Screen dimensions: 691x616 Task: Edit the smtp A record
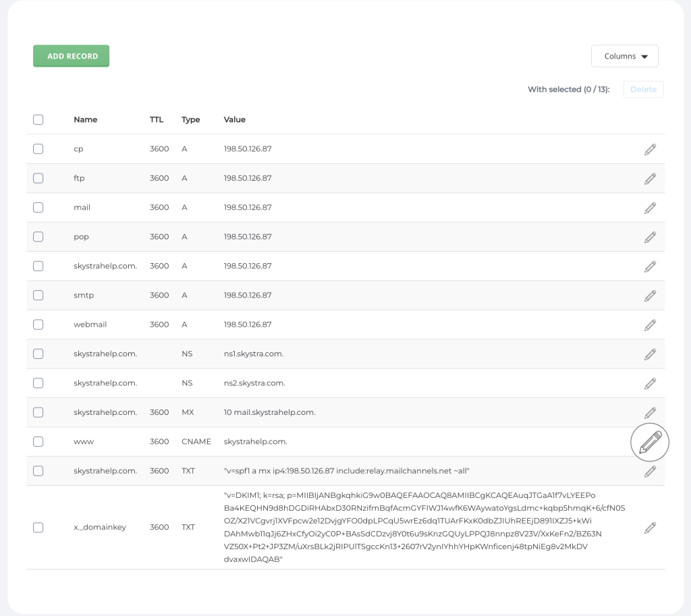[x=650, y=296]
